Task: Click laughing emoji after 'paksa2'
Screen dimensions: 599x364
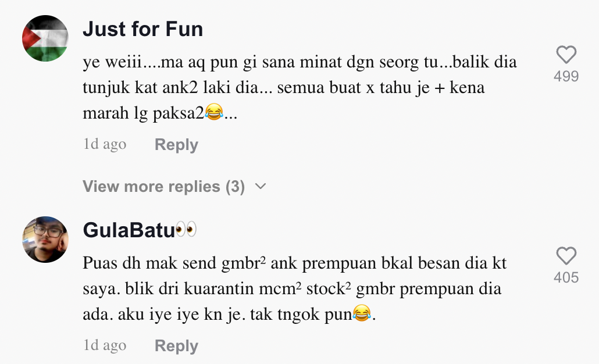Action: coord(214,113)
